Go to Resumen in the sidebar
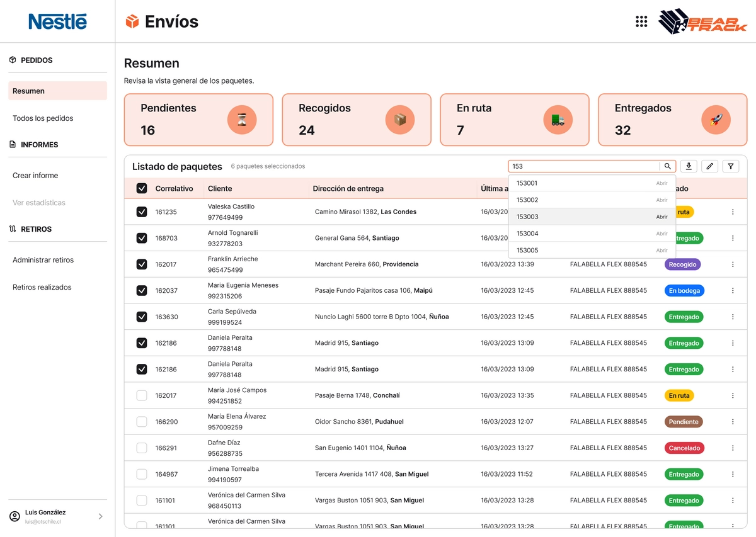The width and height of the screenshot is (756, 537). [57, 91]
